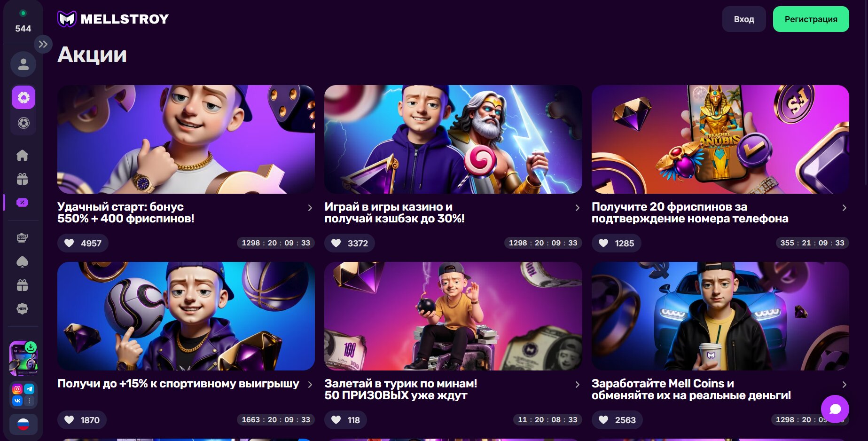Open the 20 freespins phone confirmation banner
This screenshot has height=441, width=868.
pos(720,139)
